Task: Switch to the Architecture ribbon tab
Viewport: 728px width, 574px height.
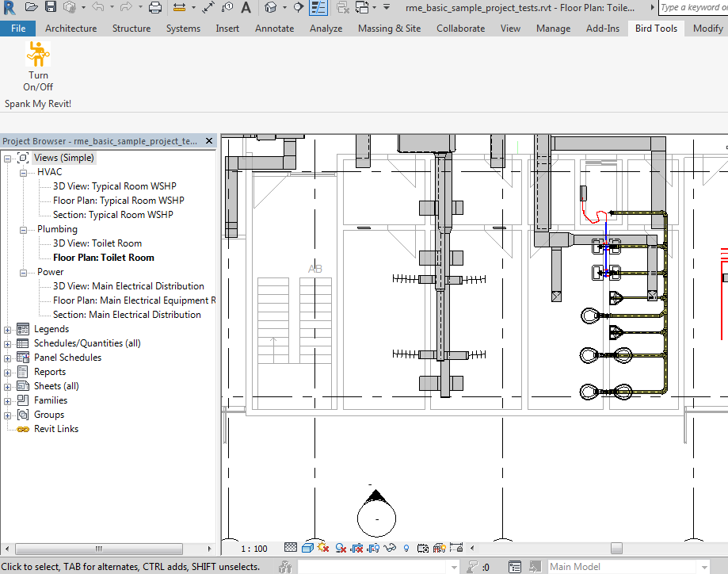Action: (x=71, y=29)
